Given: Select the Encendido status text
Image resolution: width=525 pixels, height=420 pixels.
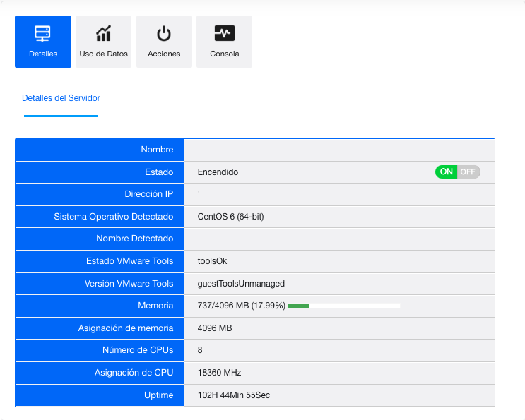Looking at the screenshot, I should tap(218, 172).
